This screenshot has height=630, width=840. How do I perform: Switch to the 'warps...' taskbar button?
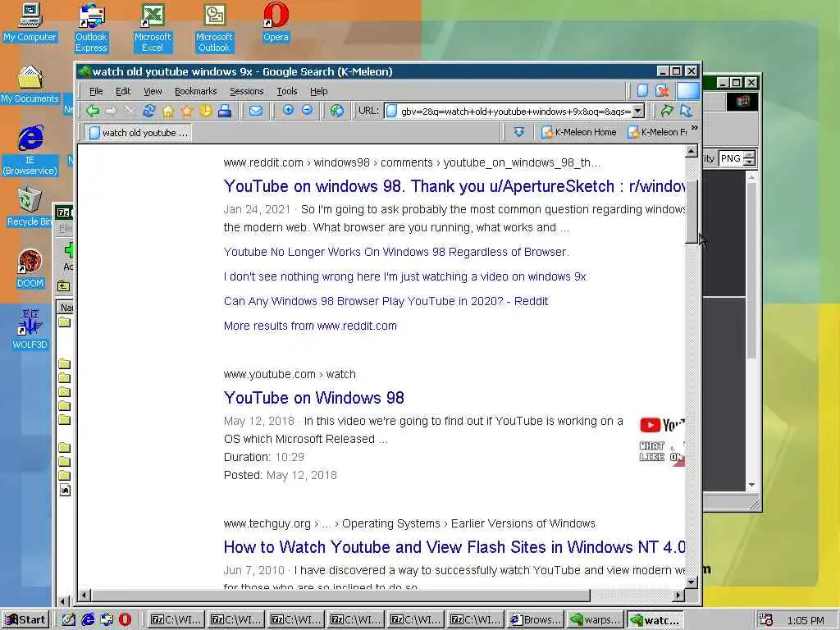[594, 620]
